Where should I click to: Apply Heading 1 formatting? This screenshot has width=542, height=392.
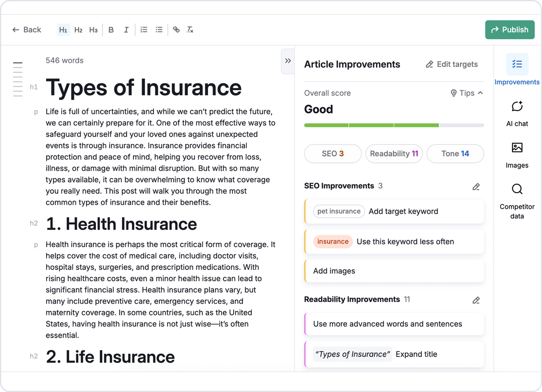coord(63,29)
